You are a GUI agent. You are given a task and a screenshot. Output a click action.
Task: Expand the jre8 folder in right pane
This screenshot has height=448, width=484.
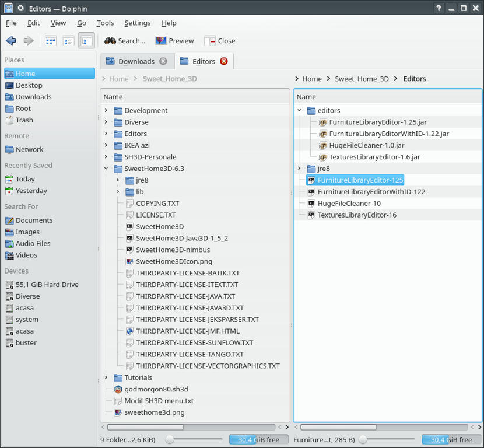(299, 169)
